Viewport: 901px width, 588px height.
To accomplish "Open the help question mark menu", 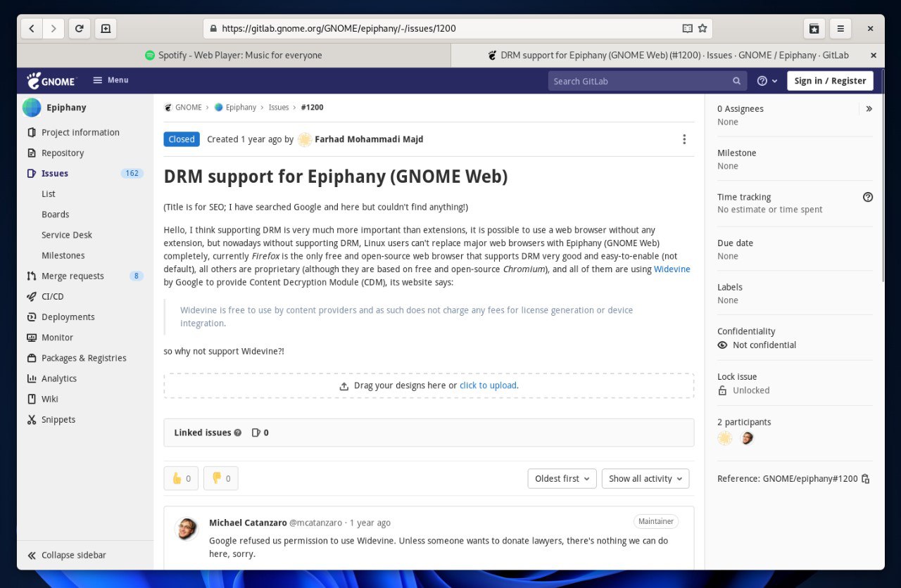I will [x=767, y=81].
